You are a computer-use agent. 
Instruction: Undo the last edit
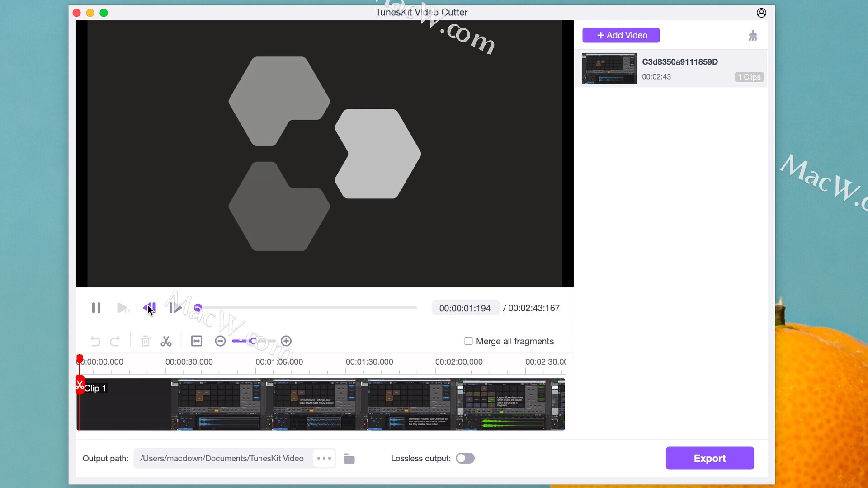[95, 341]
